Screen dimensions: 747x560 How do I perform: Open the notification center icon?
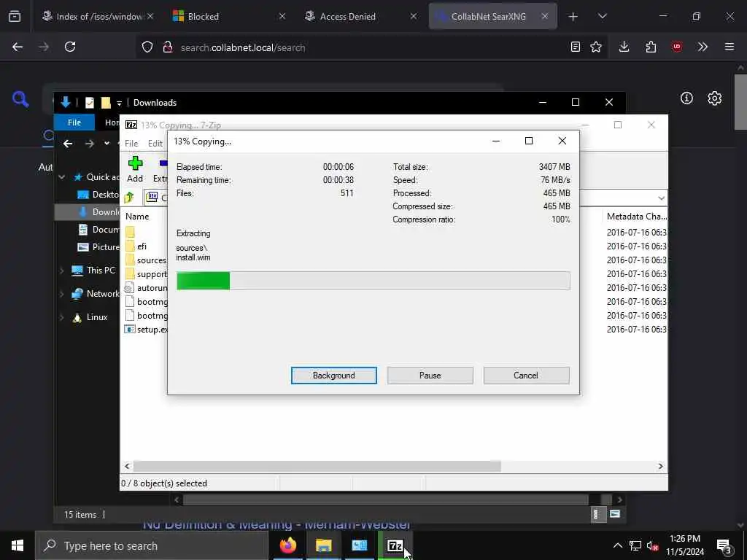coord(724,545)
